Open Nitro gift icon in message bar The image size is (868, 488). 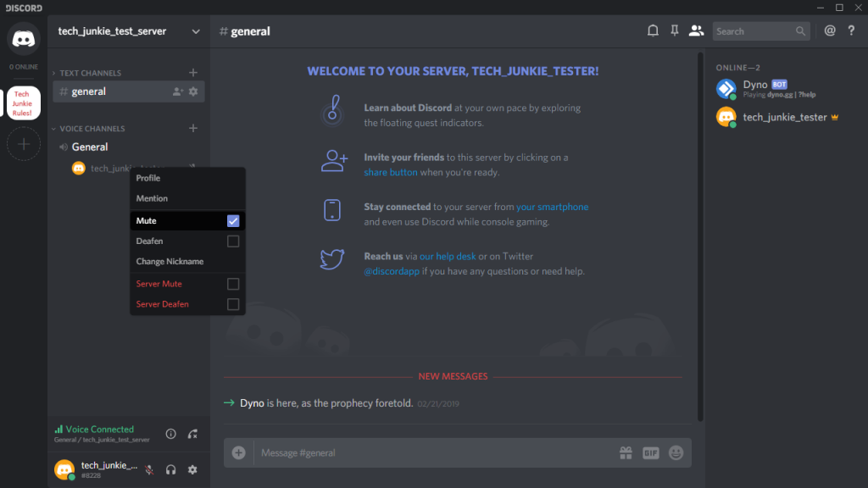tap(626, 452)
